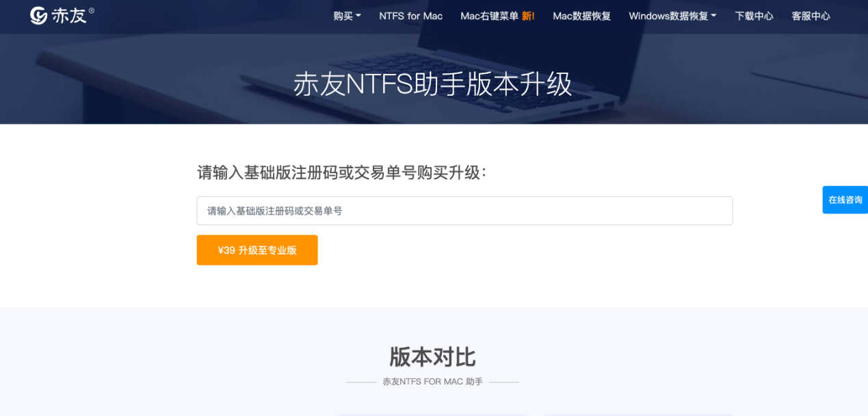Screen dimensions: 868x416
Task: Open the 在线咨询 chat panel
Action: click(x=846, y=199)
